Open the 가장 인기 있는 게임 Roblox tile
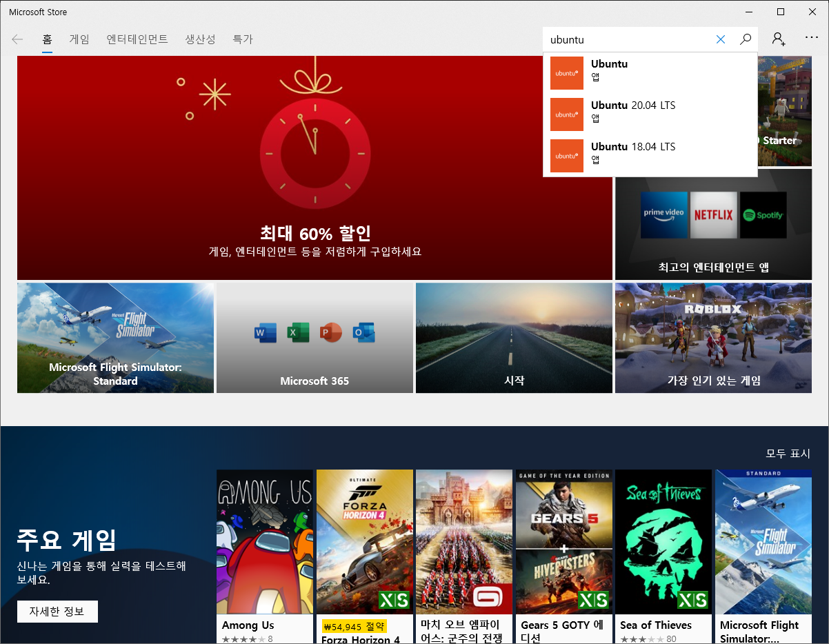 [x=713, y=338]
